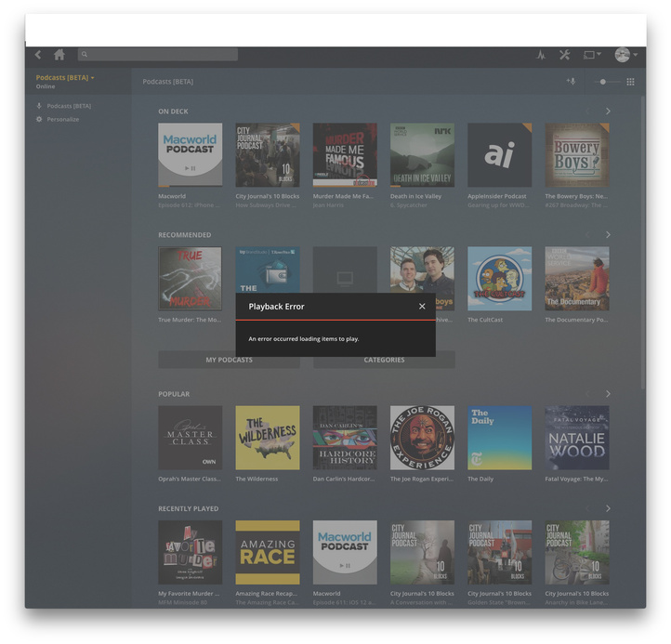Click the 'Death in Ice Valley' title link
The height and width of the screenshot is (644, 671).
coord(415,196)
